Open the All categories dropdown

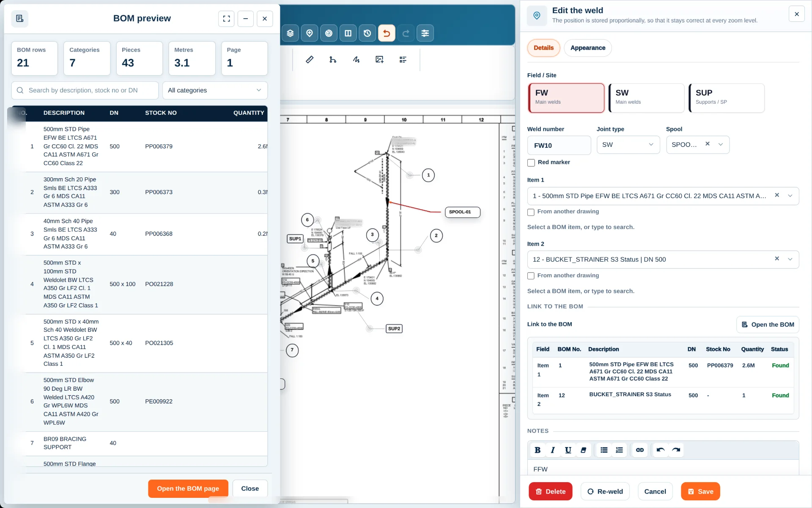click(215, 90)
